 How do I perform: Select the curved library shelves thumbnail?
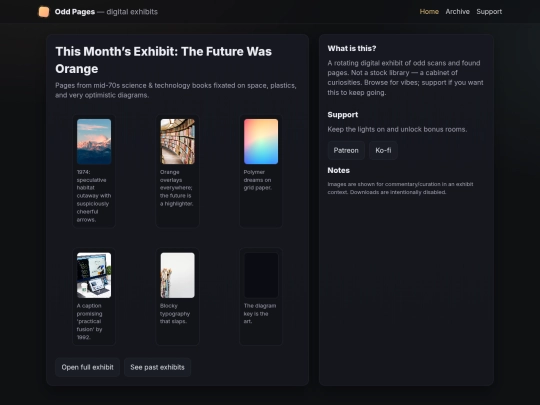[178, 142]
